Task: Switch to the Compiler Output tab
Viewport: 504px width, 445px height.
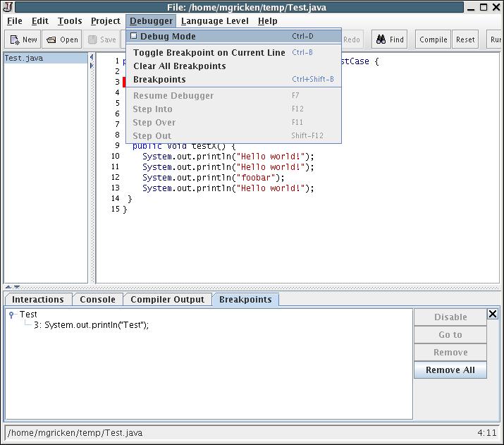Action: click(x=167, y=300)
